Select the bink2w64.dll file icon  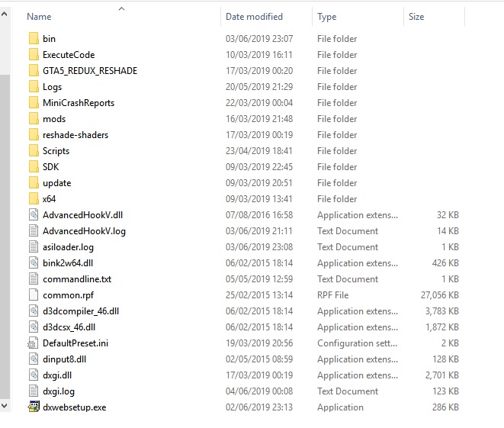tap(34, 263)
